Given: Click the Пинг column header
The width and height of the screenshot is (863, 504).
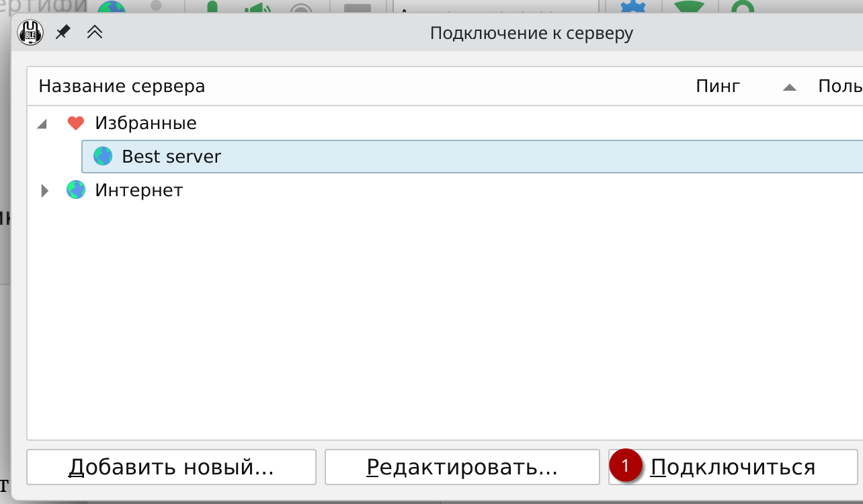Looking at the screenshot, I should click(718, 85).
